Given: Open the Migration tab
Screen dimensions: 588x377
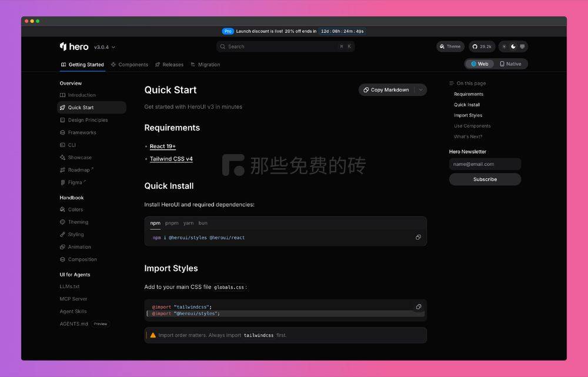Looking at the screenshot, I should 205,65.
